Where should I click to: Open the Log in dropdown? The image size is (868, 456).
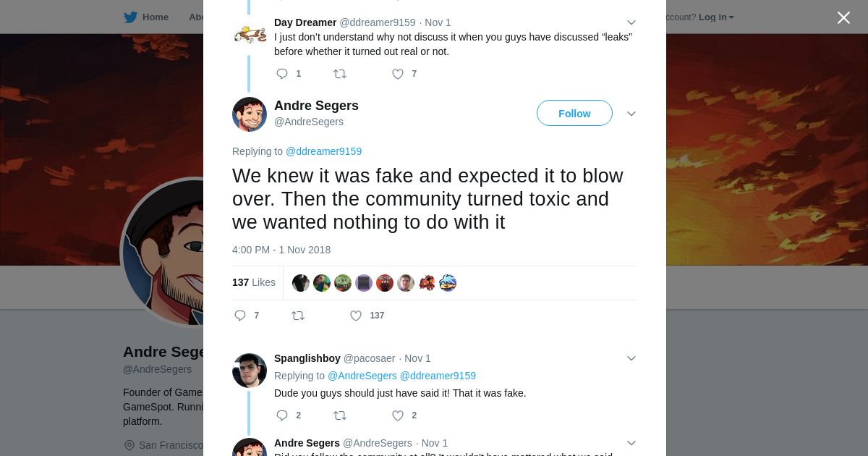click(716, 17)
